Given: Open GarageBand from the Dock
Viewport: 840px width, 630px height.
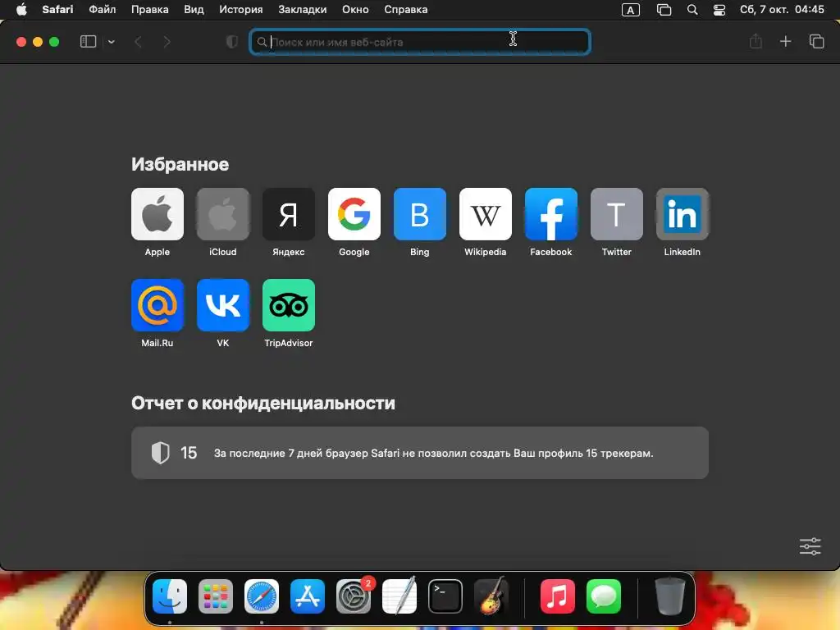Looking at the screenshot, I should 491,596.
